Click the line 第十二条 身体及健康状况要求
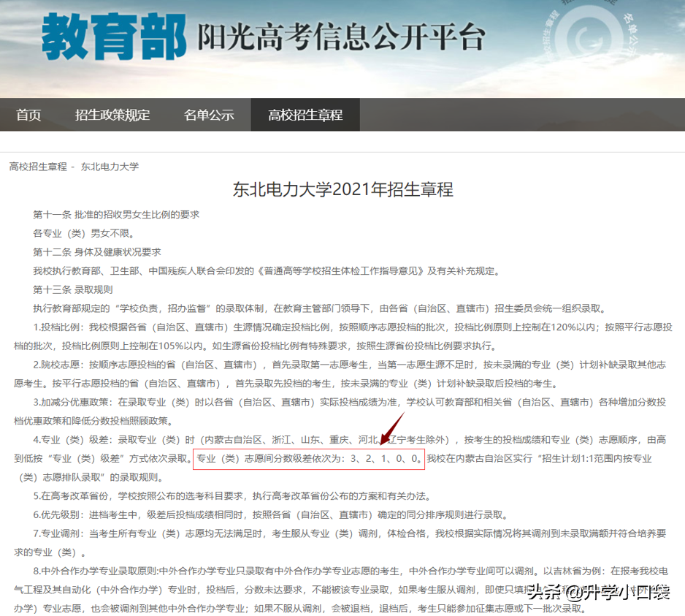The height and width of the screenshot is (616, 685). (x=97, y=252)
